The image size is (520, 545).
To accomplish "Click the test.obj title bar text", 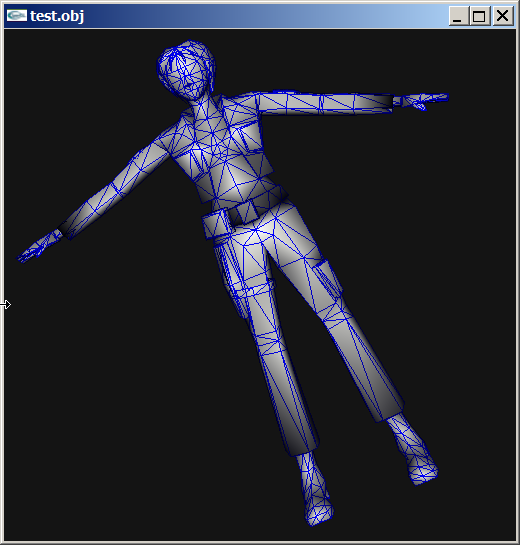I will [57, 16].
